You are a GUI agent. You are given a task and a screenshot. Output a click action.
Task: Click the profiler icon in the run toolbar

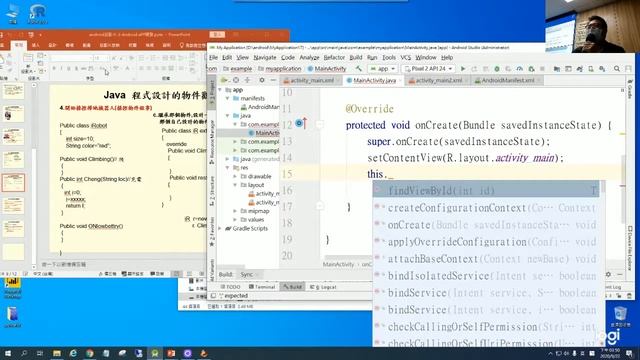[520, 69]
